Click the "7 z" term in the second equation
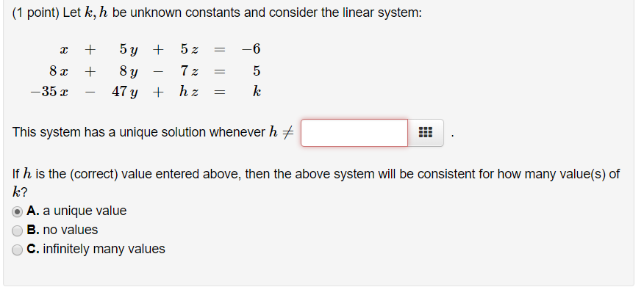The image size is (644, 298). click(187, 71)
